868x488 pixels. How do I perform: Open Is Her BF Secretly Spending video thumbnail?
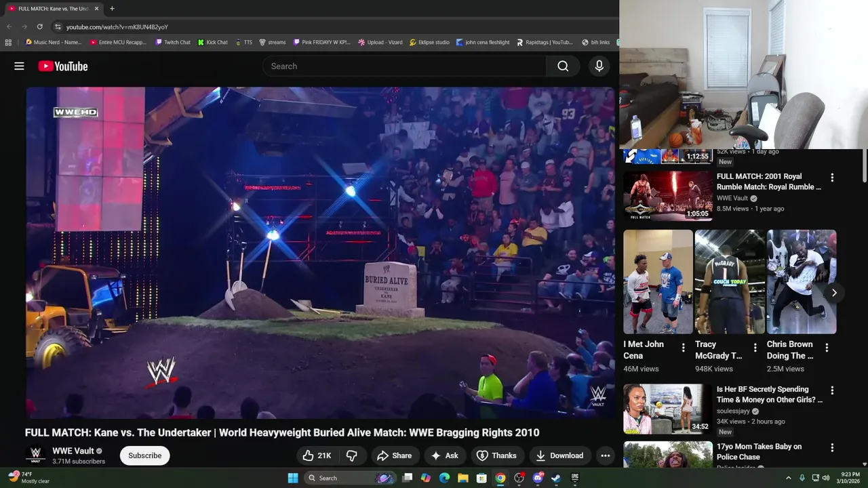tap(668, 409)
